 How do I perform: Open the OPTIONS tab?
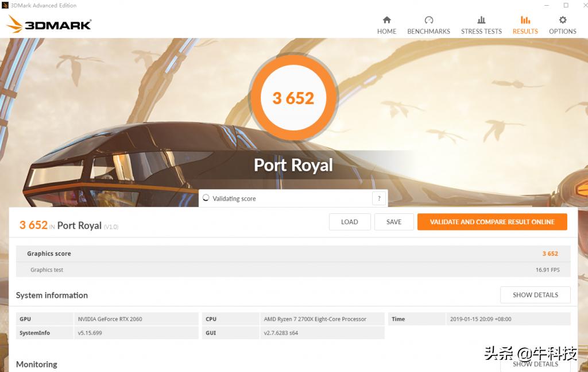click(563, 25)
